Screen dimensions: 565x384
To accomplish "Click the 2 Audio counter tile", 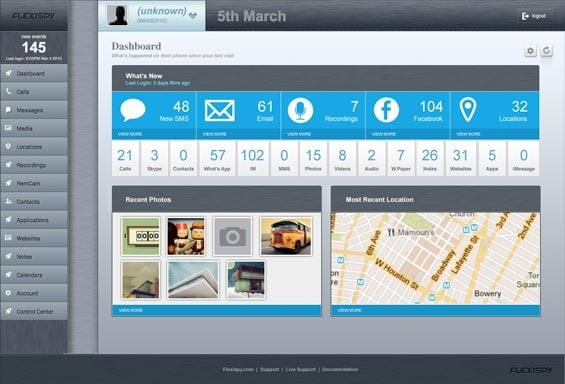I will click(372, 158).
